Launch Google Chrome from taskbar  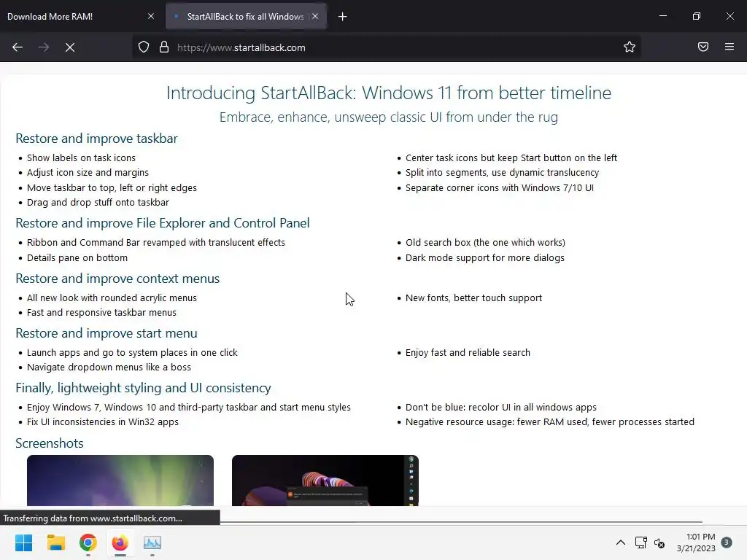tap(88, 542)
